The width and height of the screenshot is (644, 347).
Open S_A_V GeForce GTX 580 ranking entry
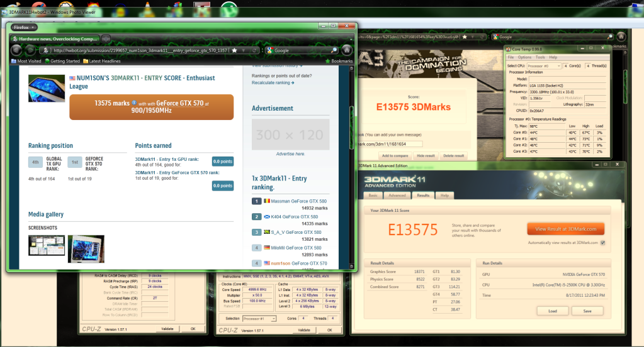pyautogui.click(x=296, y=232)
